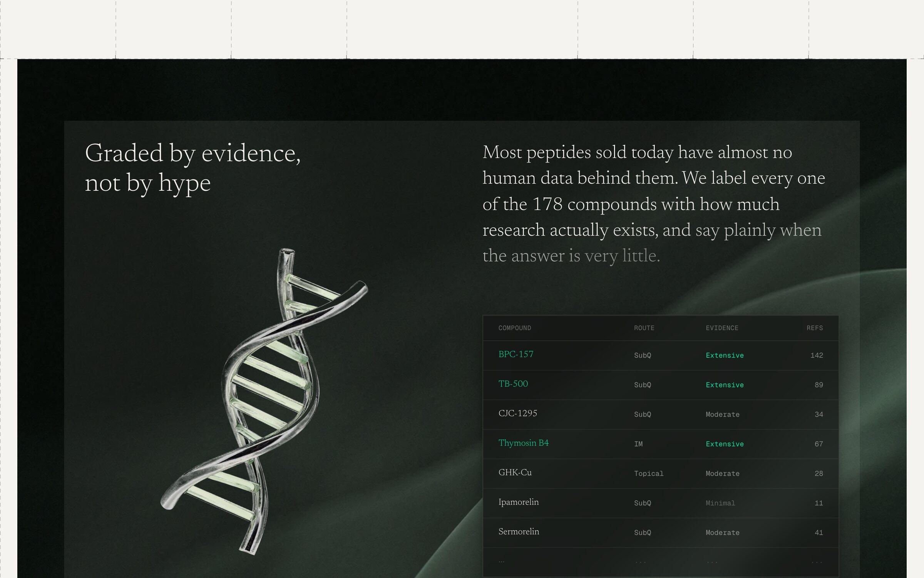Open the BPC-157 compound link
The image size is (924, 578).
pyautogui.click(x=516, y=355)
